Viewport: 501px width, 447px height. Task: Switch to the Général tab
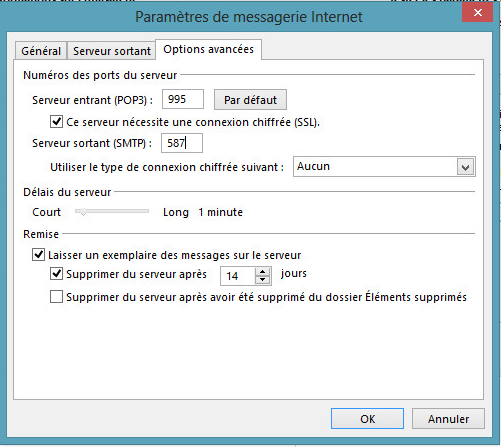[41, 51]
